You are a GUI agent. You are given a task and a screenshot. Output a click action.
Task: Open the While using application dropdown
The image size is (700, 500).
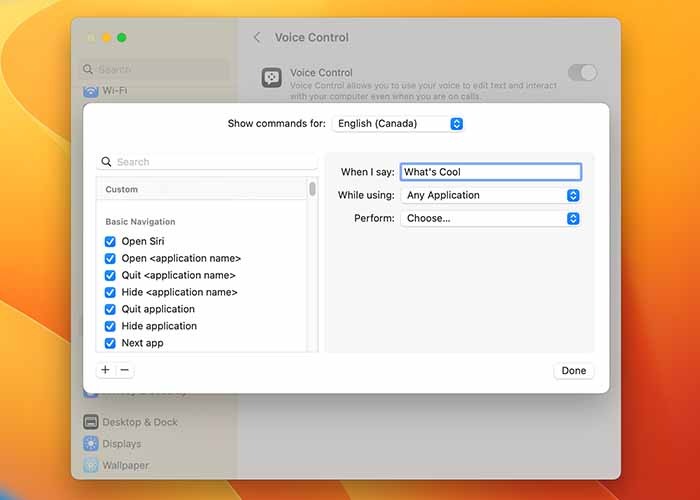click(x=491, y=195)
